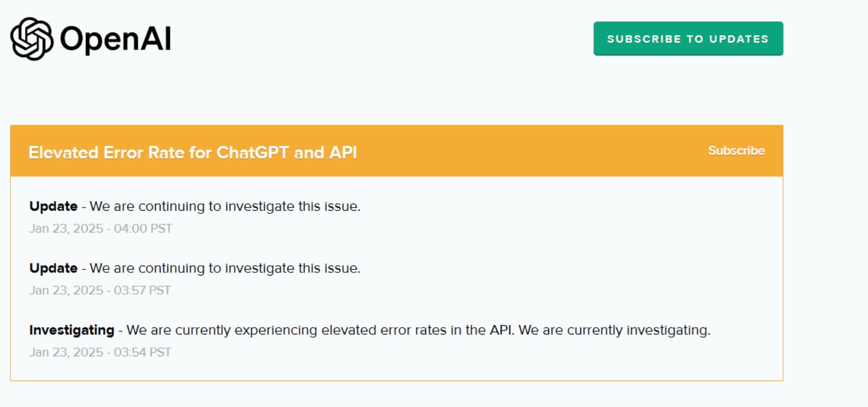
Task: Click Subscribe link in orange incident header
Action: [736, 151]
